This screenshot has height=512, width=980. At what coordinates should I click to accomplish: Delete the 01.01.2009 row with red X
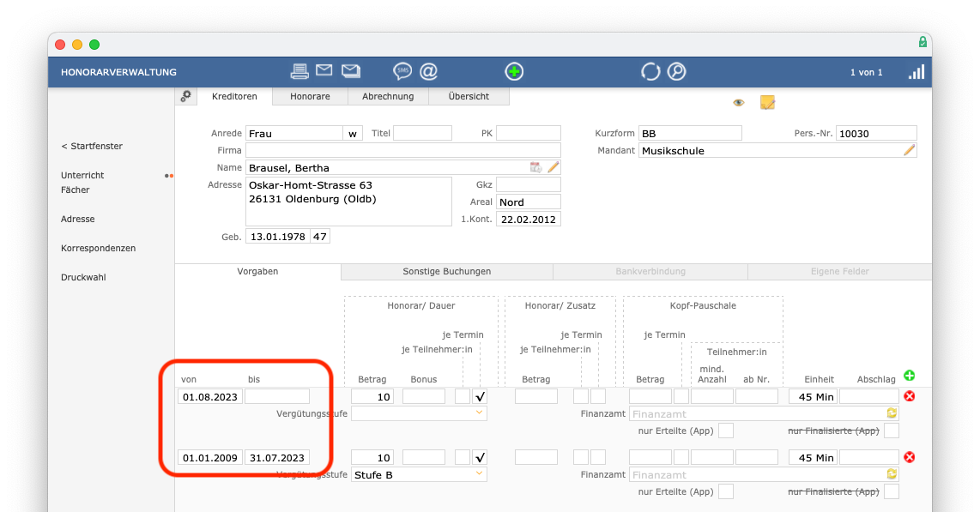[x=910, y=457]
